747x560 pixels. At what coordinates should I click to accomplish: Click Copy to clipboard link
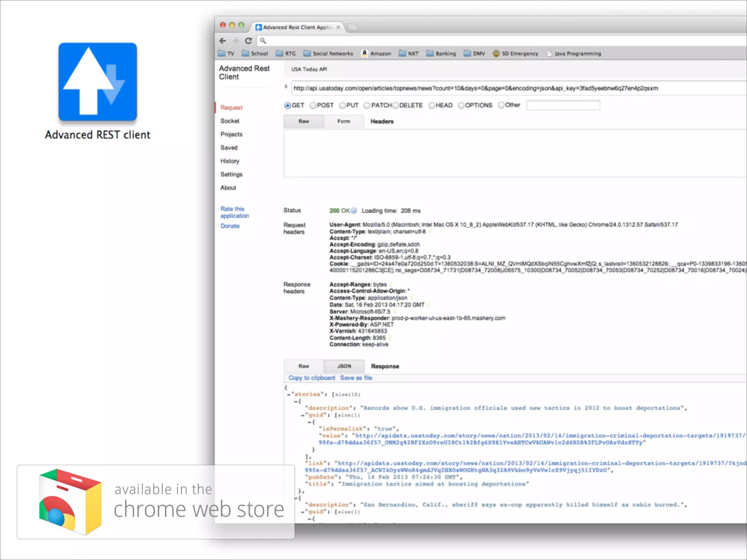311,378
